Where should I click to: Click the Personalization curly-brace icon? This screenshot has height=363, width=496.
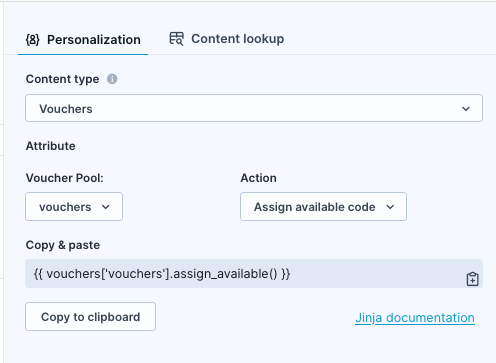point(33,40)
